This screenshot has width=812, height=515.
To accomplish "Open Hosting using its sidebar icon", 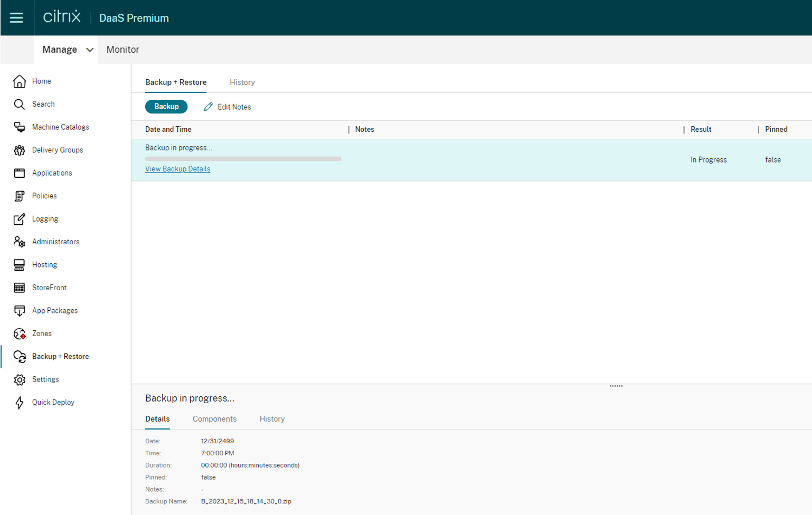I will click(x=20, y=265).
